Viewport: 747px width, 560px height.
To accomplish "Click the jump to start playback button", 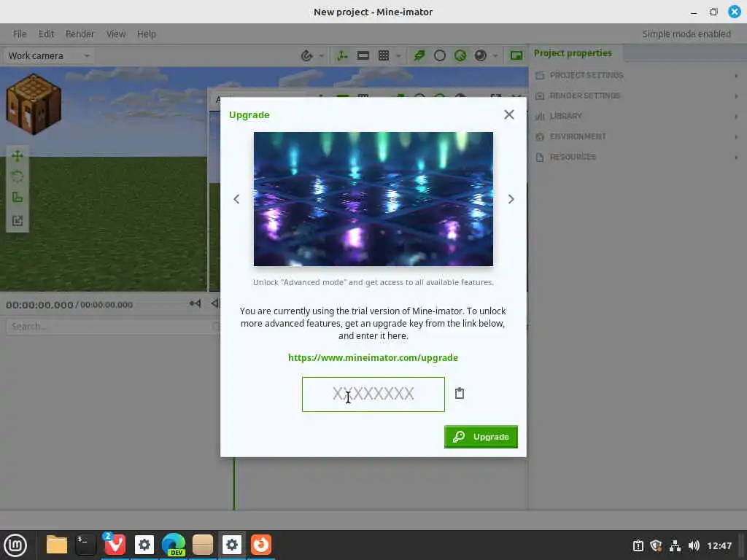I will click(x=195, y=303).
